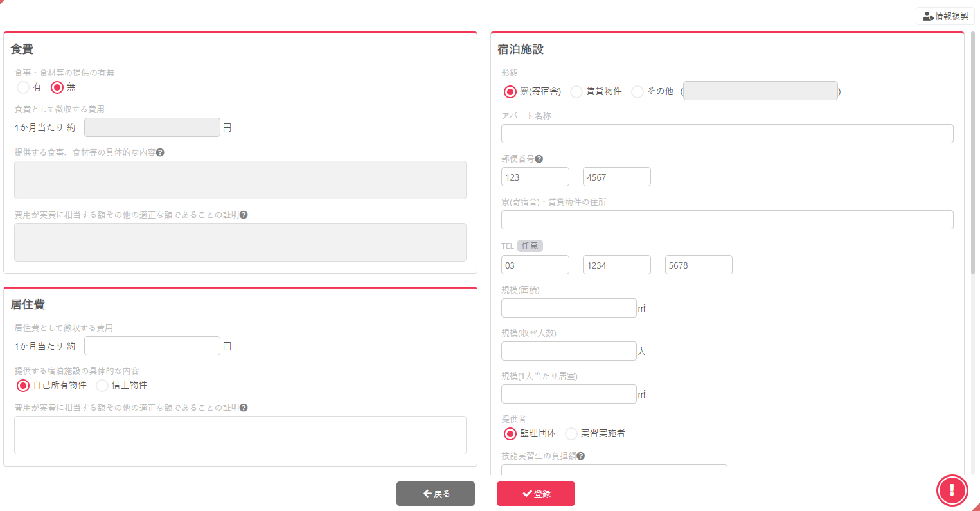Screen dimensions: 980x511
Task: Click help icon after 費用が実費 label in 食費 section
Action: (244, 215)
